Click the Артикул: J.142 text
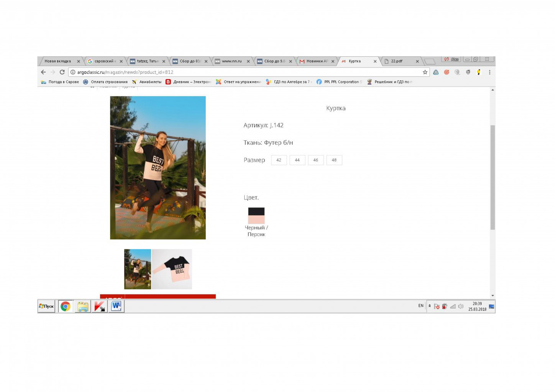The width and height of the screenshot is (555, 392). (263, 125)
